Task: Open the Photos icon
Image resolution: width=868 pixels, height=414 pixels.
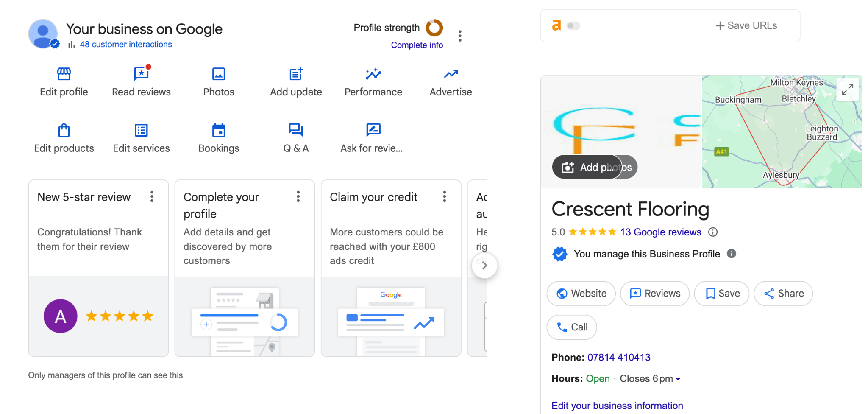Action: (219, 74)
